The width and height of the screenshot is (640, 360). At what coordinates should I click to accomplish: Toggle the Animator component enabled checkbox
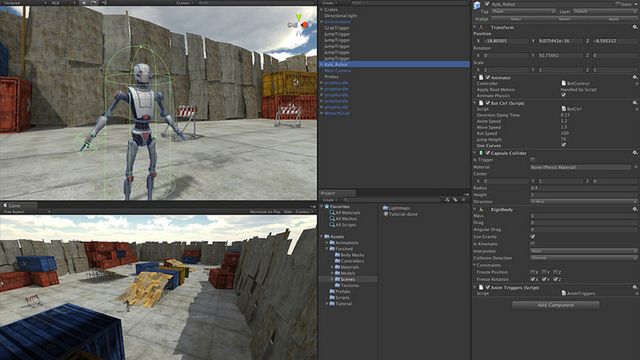tap(488, 77)
